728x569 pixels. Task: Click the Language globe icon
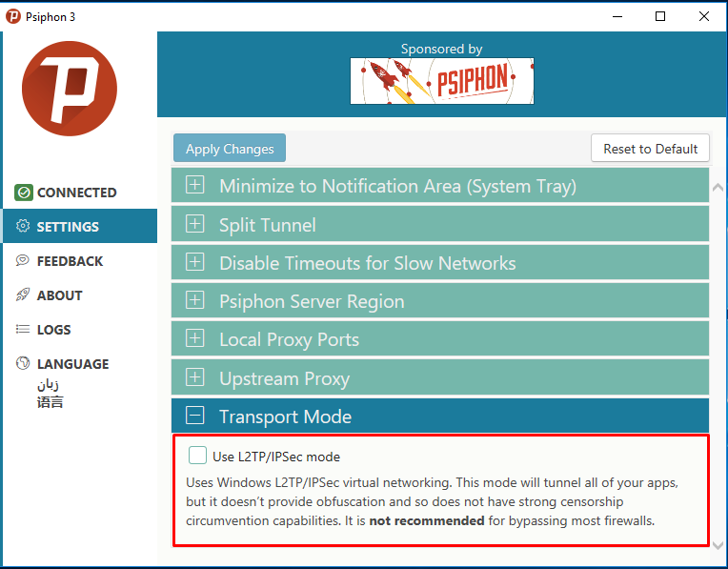click(x=23, y=363)
